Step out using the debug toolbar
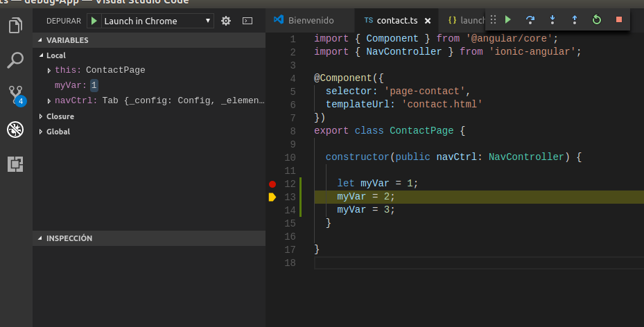 pos(575,20)
